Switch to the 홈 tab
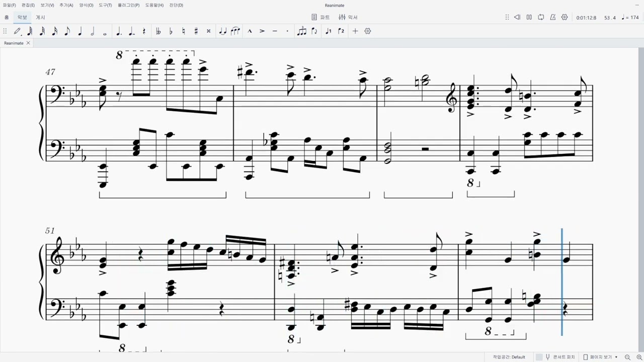Screen dimensions: 644x362 7,17
